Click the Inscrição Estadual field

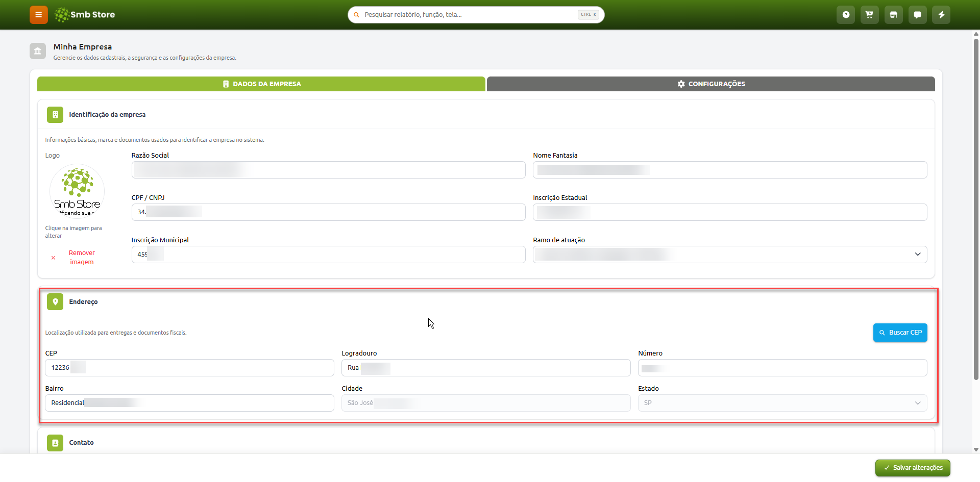[x=730, y=212]
